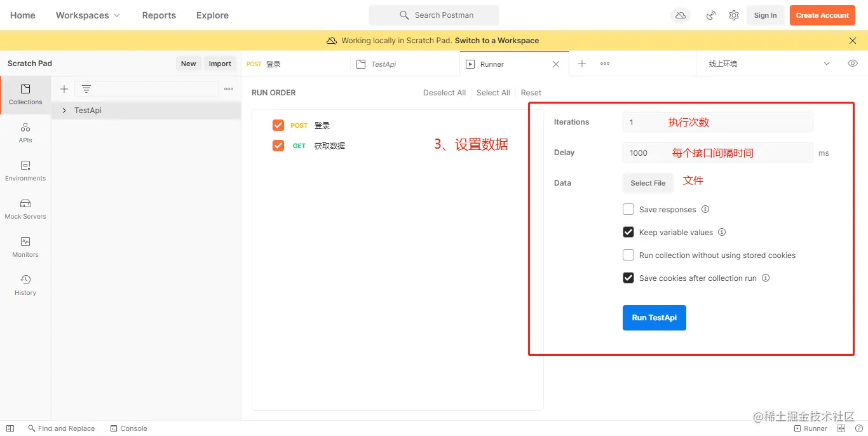The image size is (868, 436).
Task: Open the Monitors sidebar panel
Action: pos(25,247)
